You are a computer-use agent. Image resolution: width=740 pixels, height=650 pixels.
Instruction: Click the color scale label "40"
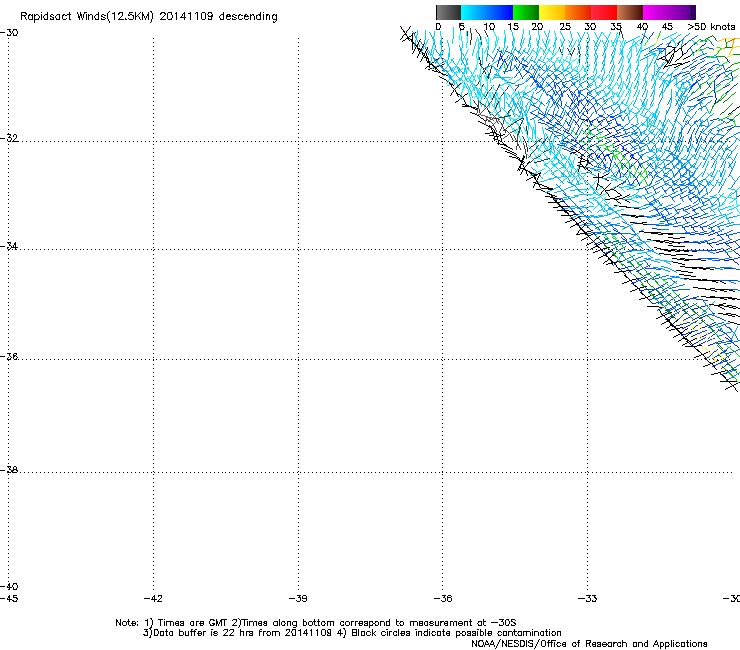[642, 27]
